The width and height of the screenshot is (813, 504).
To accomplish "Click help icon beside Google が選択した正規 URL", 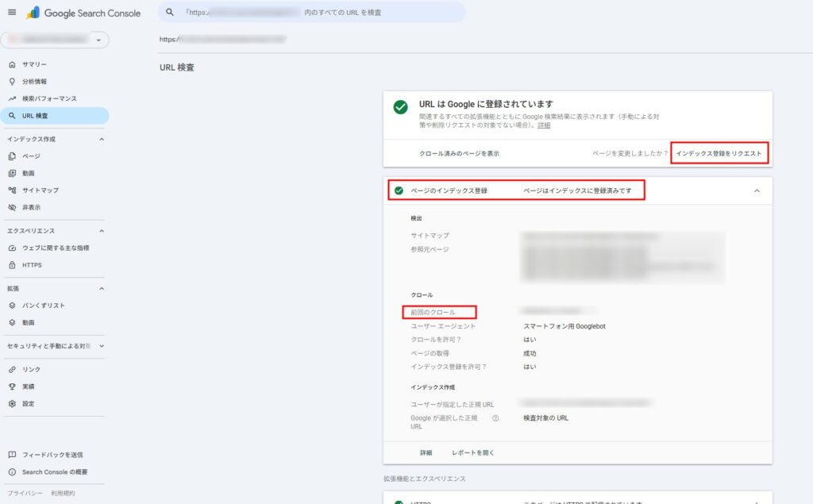I will click(x=495, y=418).
